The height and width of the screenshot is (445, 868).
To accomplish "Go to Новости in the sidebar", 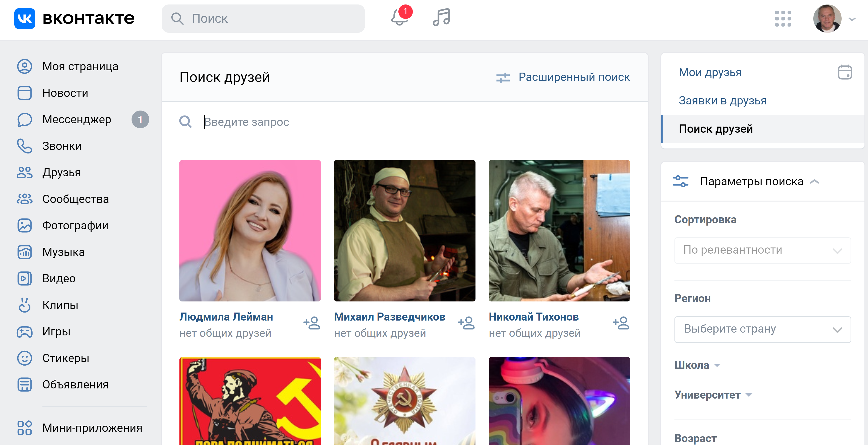I will (65, 93).
